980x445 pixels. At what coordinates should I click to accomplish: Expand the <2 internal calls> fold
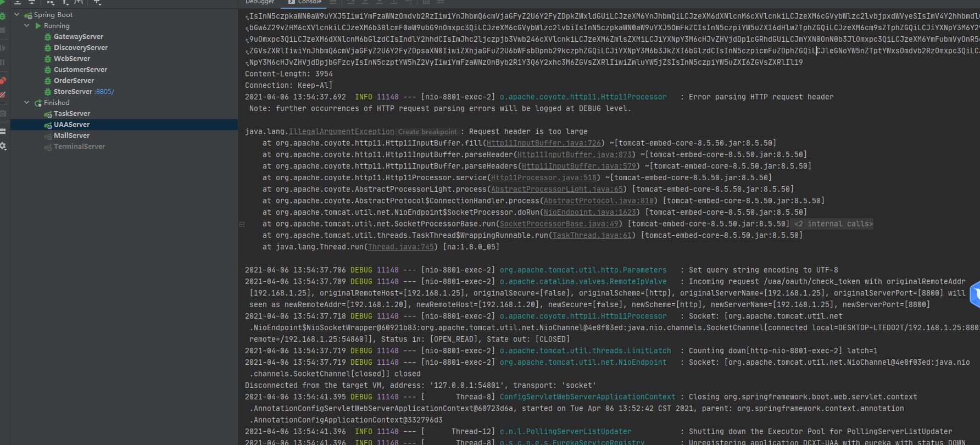[x=833, y=224]
